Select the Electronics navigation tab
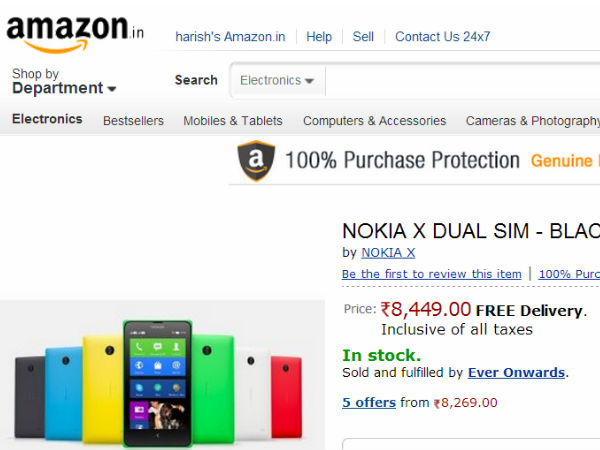This screenshot has width=600, height=450. pyautogui.click(x=47, y=119)
